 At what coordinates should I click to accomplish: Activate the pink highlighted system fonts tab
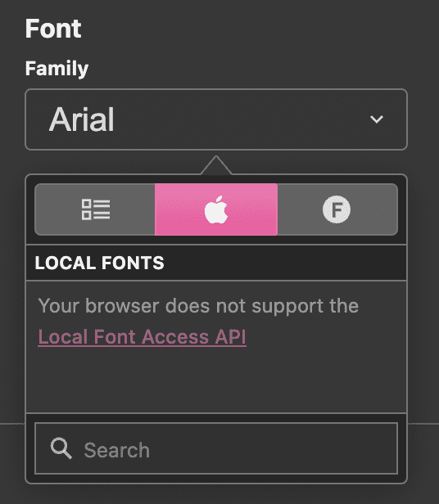pyautogui.click(x=216, y=209)
